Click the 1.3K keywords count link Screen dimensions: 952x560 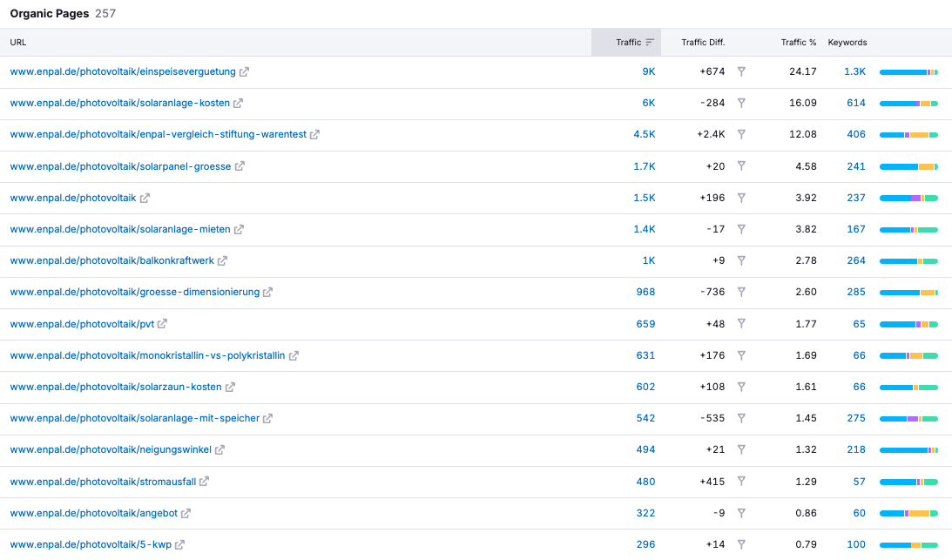pos(854,71)
